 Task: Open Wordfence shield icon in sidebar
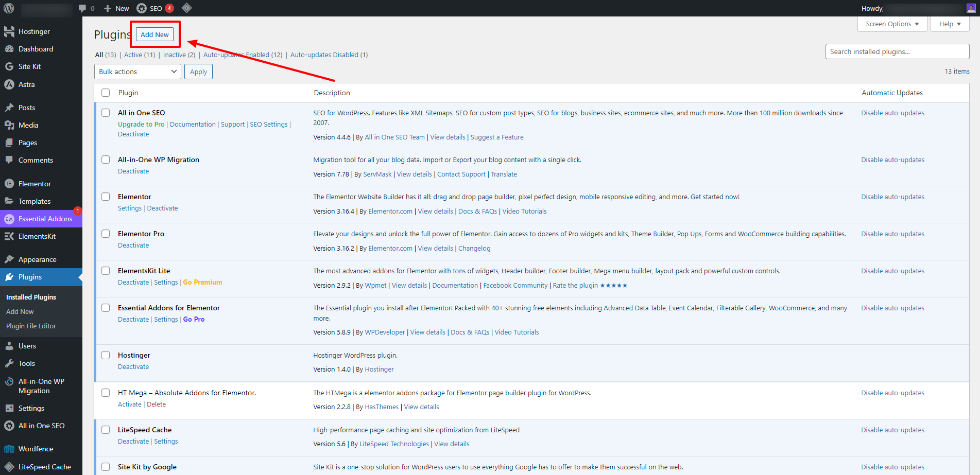click(9, 449)
